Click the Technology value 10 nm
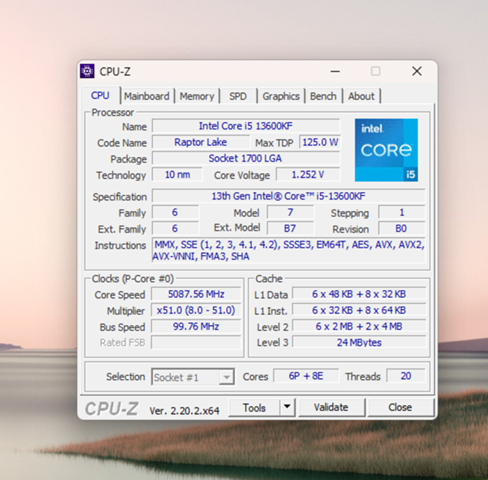Image resolution: width=488 pixels, height=480 pixels. tap(177, 175)
